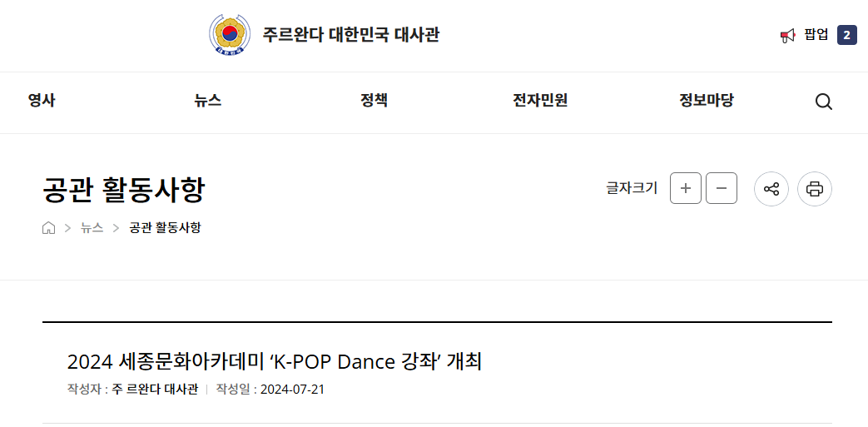868x427 pixels.
Task: Go to home via breadcrumb house icon
Action: coord(49,227)
